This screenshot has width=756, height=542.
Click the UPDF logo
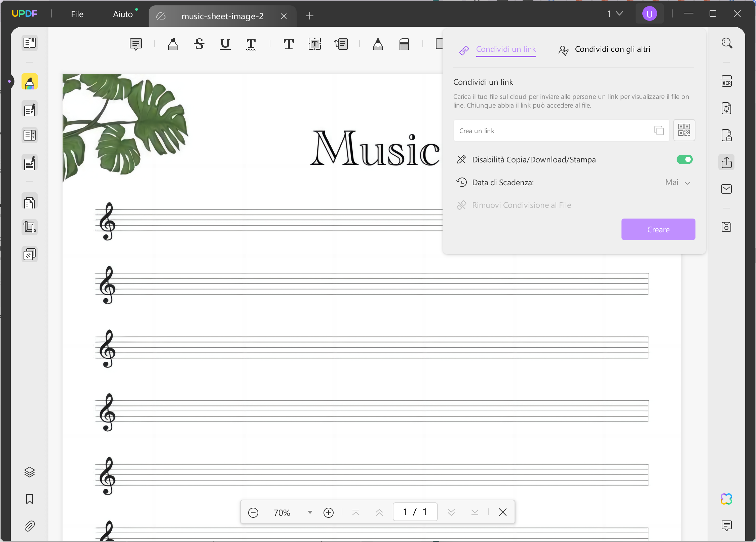click(24, 13)
